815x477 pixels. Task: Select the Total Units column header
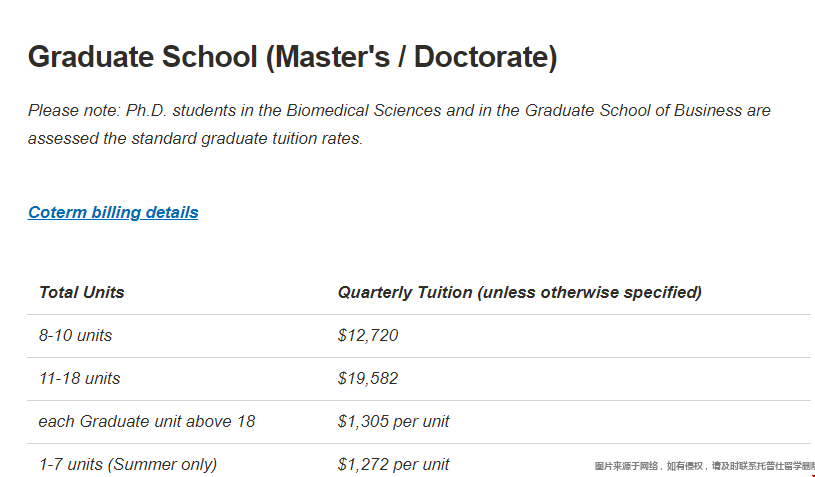pyautogui.click(x=82, y=293)
